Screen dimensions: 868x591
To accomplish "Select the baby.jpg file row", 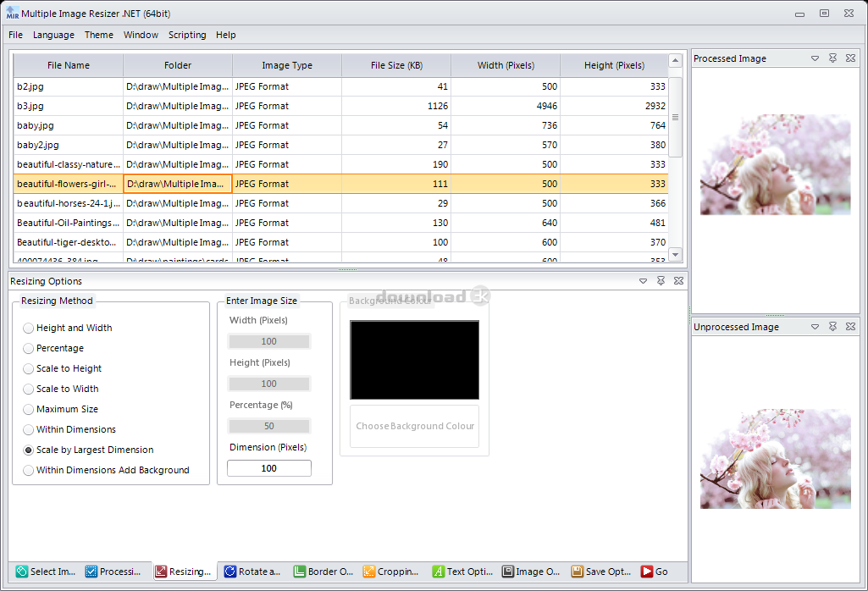I will (x=340, y=125).
